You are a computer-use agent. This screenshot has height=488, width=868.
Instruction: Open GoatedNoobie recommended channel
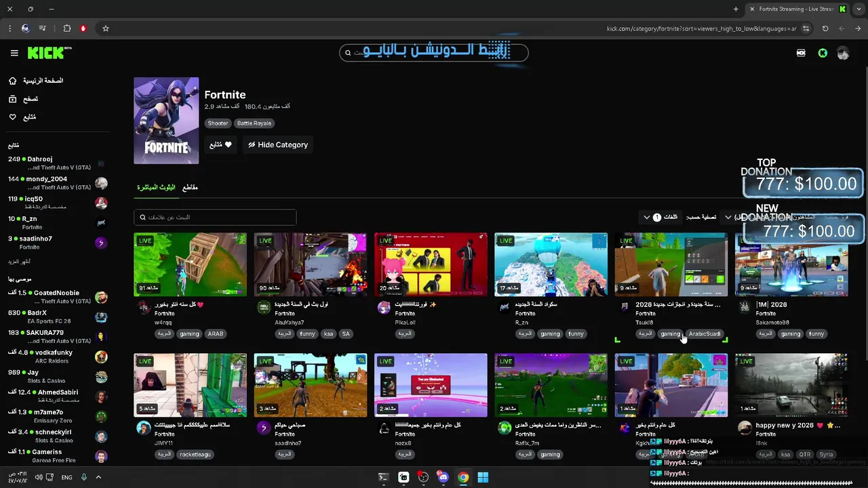tap(57, 297)
